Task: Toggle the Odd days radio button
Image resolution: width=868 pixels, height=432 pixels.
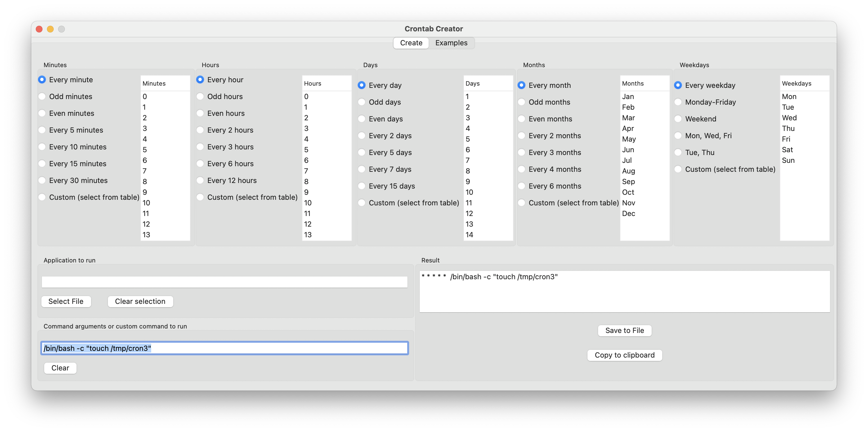Action: pyautogui.click(x=362, y=102)
